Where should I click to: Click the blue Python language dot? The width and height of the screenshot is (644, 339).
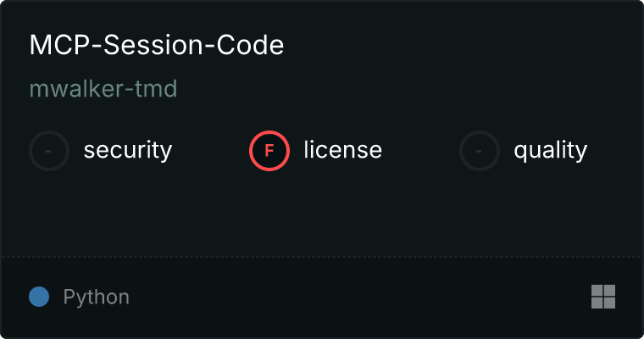coord(39,297)
